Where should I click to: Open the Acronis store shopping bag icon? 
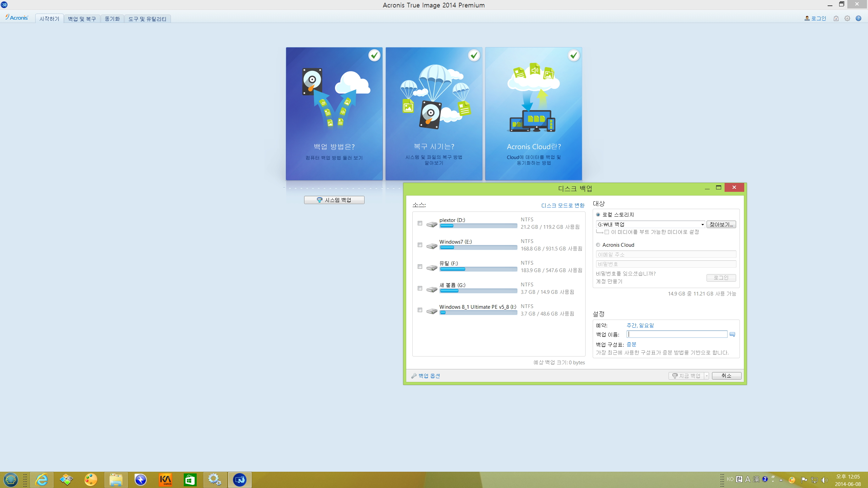pyautogui.click(x=836, y=19)
